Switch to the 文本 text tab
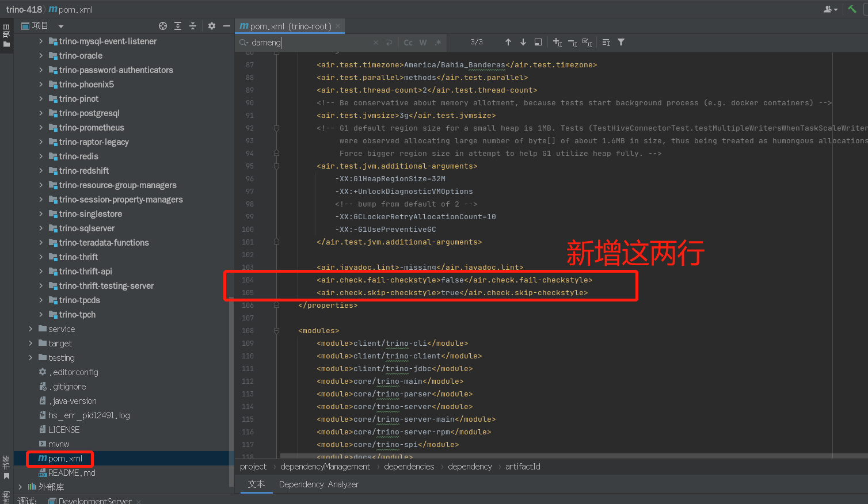868x504 pixels. [x=256, y=484]
